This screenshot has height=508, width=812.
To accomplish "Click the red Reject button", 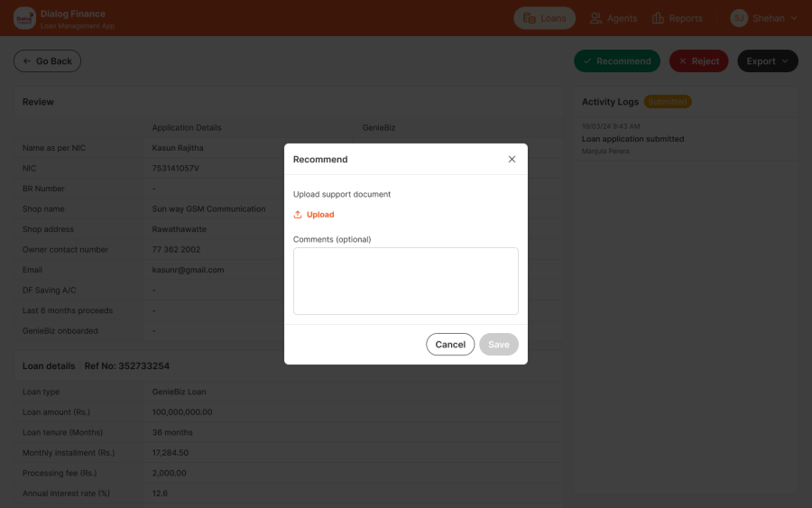I will point(698,61).
